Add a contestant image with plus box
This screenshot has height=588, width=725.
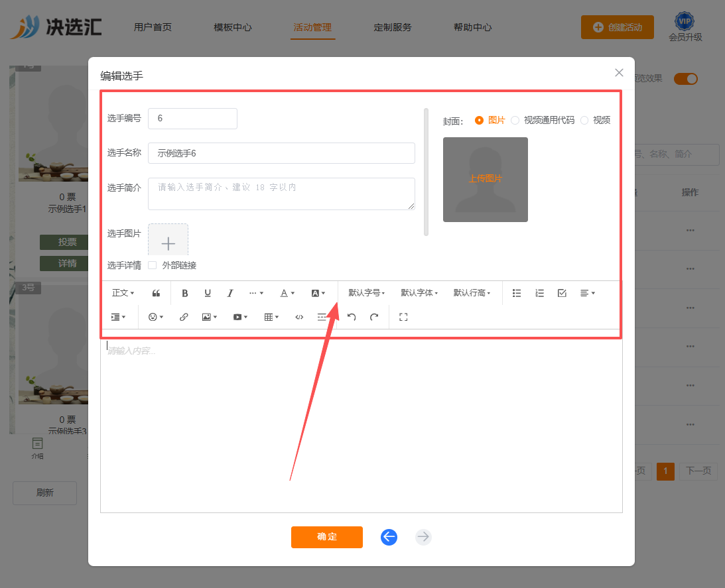[x=168, y=240]
